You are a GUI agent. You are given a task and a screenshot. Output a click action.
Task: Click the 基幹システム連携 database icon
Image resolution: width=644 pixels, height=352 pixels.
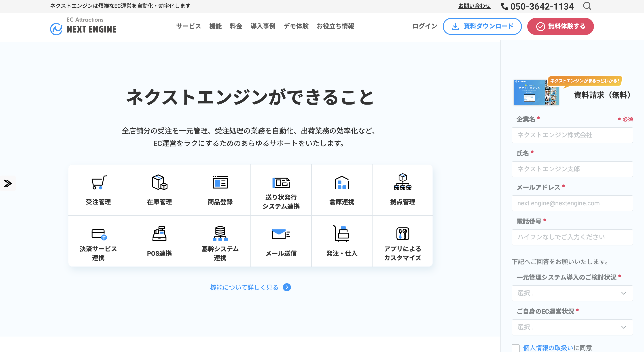coord(220,233)
